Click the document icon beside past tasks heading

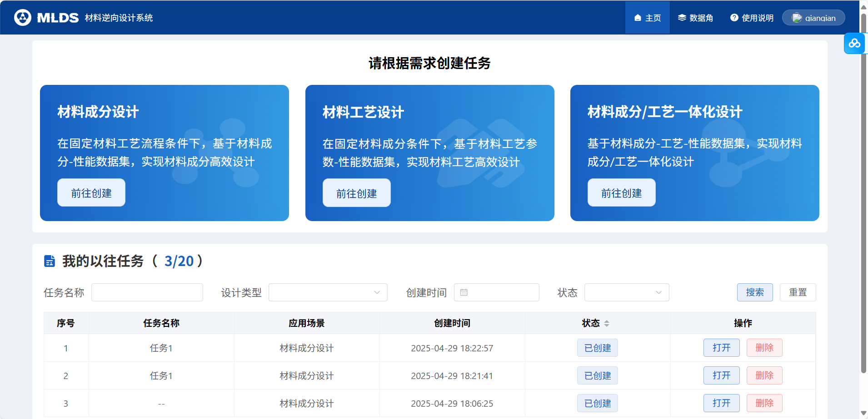(x=50, y=261)
